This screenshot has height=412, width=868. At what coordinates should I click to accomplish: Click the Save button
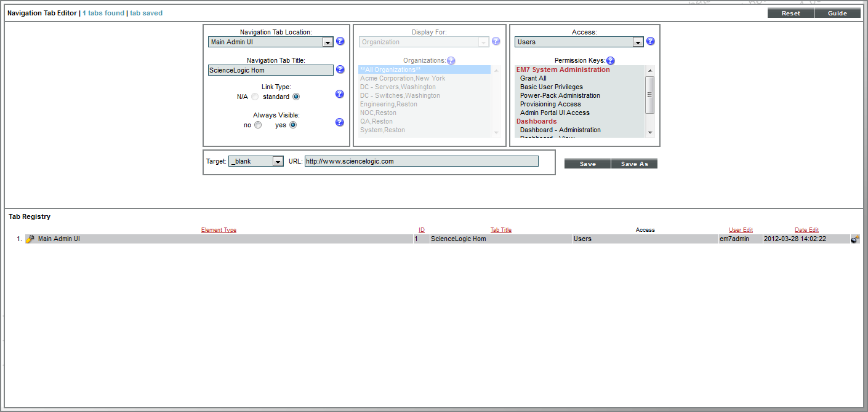point(587,164)
